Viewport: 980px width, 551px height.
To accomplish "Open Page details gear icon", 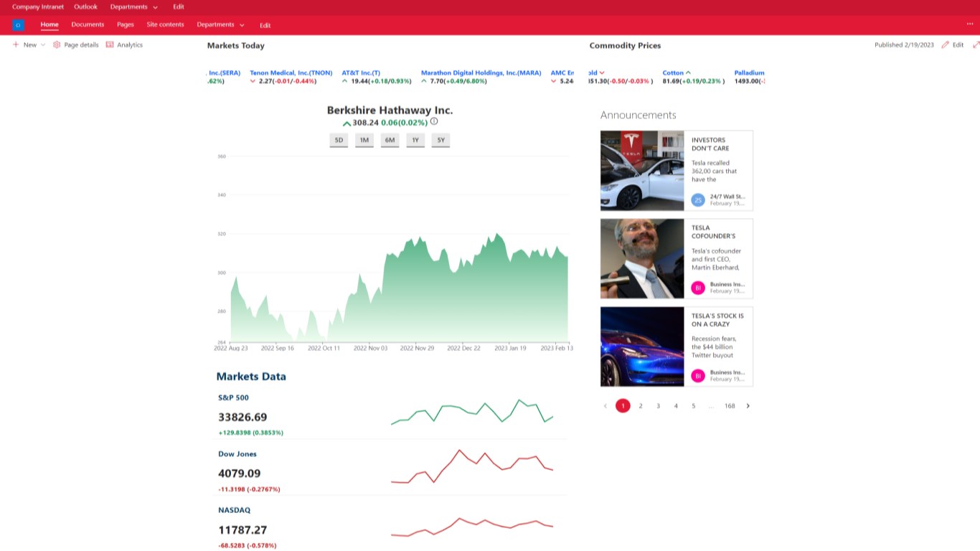I will point(57,44).
